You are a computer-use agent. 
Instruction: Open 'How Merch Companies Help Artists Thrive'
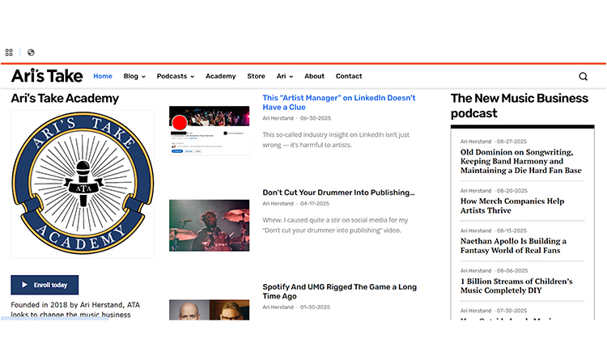pos(512,205)
